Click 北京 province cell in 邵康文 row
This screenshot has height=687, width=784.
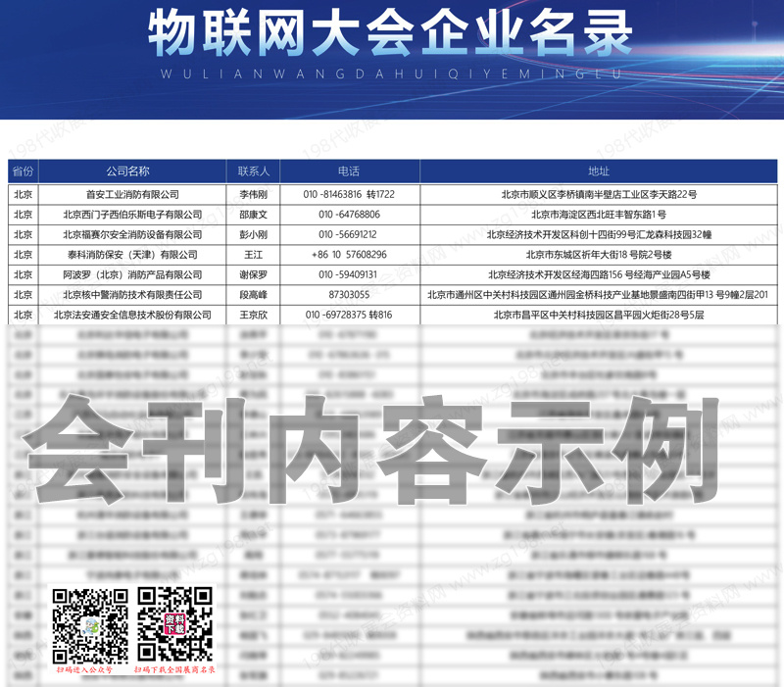pyautogui.click(x=23, y=215)
